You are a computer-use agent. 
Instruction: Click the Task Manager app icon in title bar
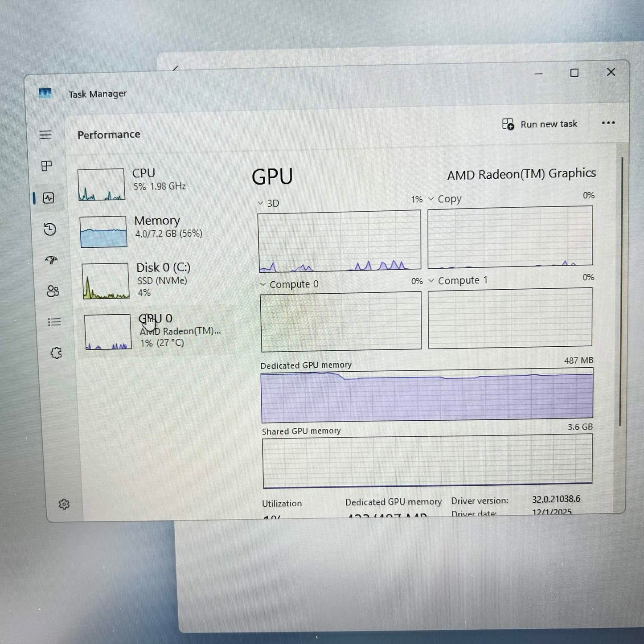45,93
